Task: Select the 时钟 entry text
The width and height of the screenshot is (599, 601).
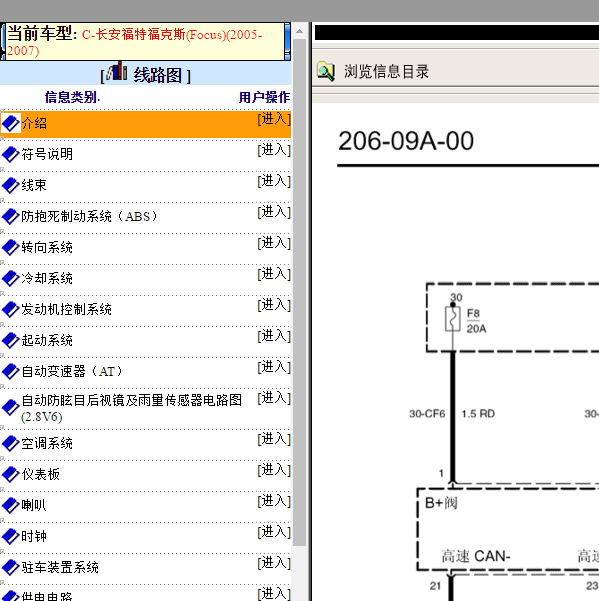Action: click(x=34, y=536)
